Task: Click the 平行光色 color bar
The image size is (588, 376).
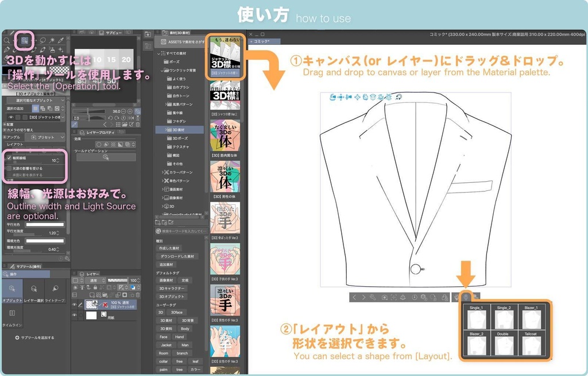Action: pyautogui.click(x=45, y=225)
